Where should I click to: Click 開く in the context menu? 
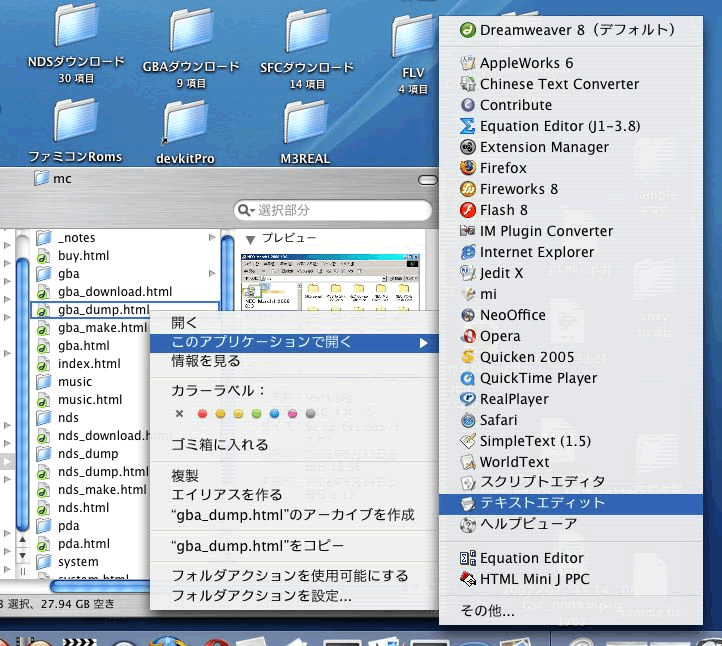(x=294, y=323)
